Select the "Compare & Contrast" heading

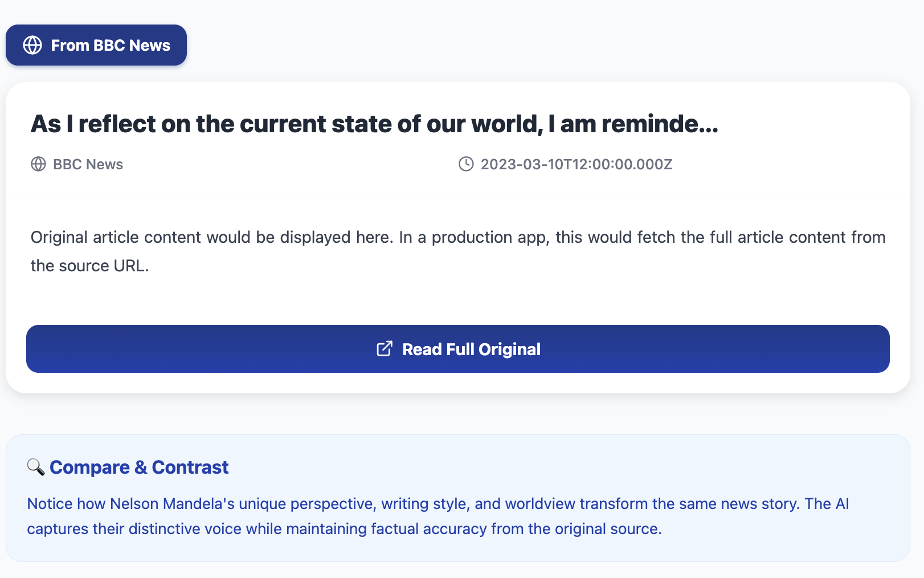point(139,467)
